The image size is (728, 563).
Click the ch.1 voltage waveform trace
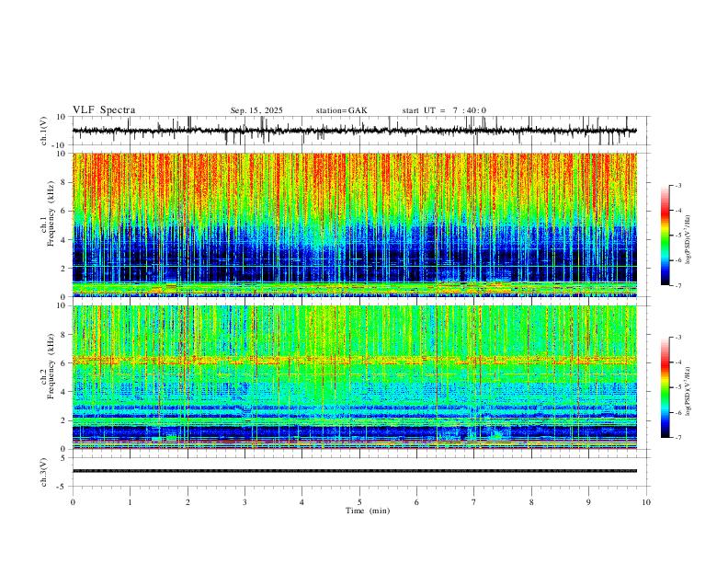[x=355, y=131]
